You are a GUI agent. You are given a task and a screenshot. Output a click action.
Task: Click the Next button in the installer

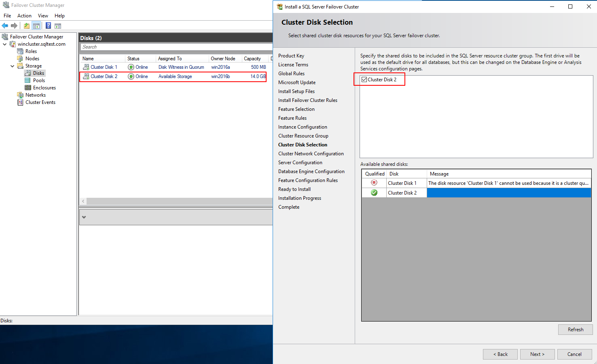[x=537, y=354]
